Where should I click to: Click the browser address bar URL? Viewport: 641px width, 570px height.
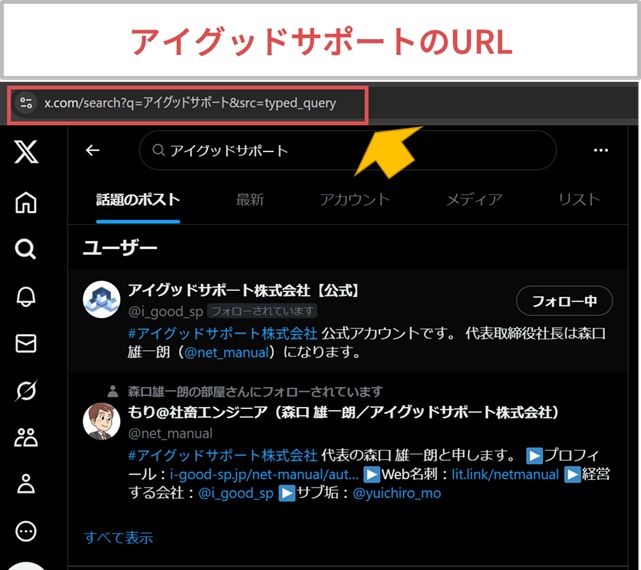(190, 103)
